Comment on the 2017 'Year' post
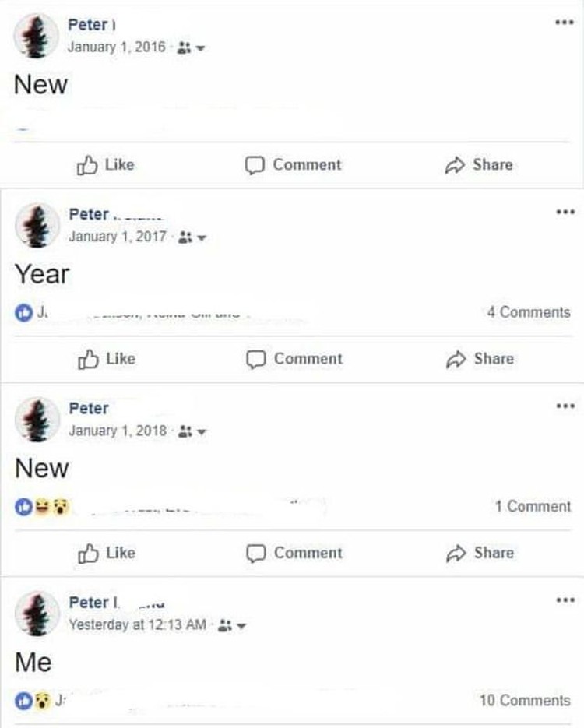Viewport: 584px width, 728px height. pyautogui.click(x=294, y=359)
